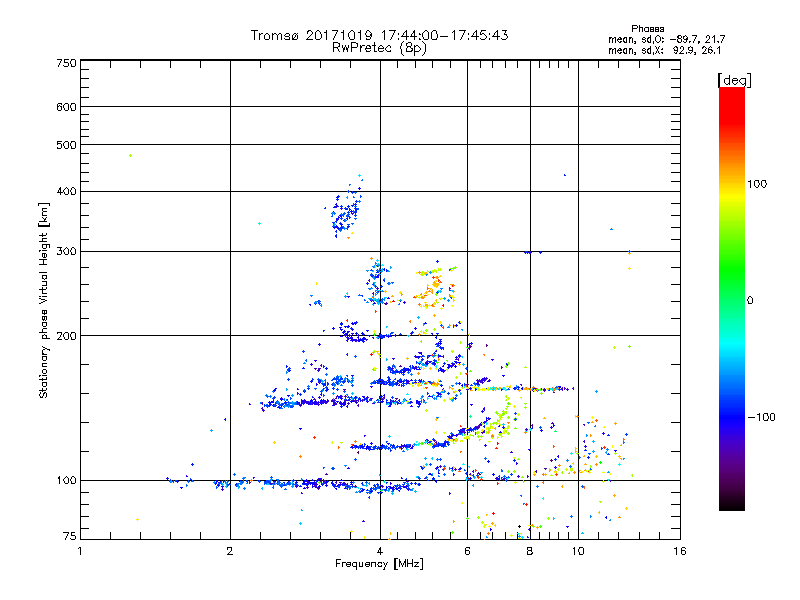800x600 pixels.
Task: Click the colorbar tick label '0'
Action: point(750,301)
